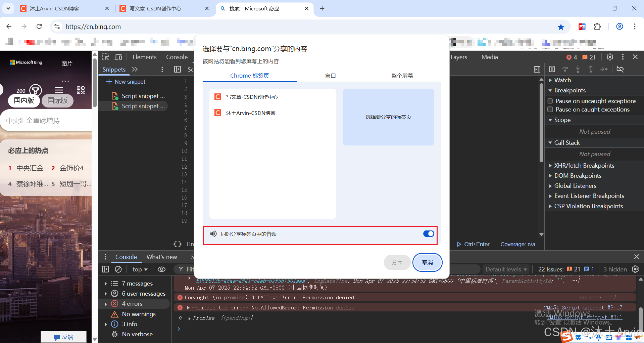The height and width of the screenshot is (343, 644).
Task: Click the debugger sidebar vertical scrollbar
Action: pos(541,123)
